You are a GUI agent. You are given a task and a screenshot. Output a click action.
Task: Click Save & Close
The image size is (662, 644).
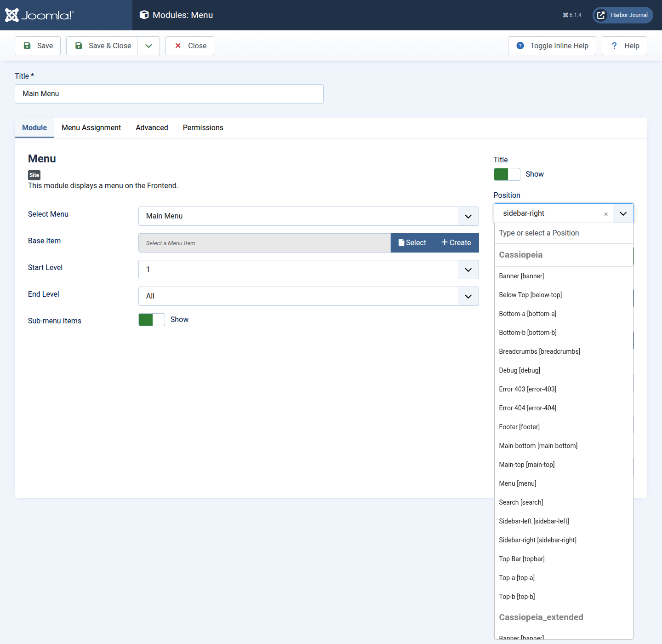pos(102,46)
